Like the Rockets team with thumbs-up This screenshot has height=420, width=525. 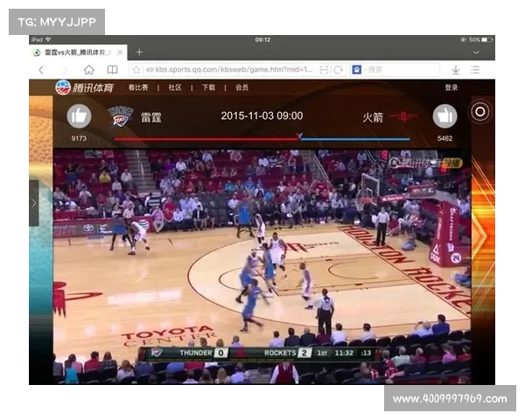[444, 116]
